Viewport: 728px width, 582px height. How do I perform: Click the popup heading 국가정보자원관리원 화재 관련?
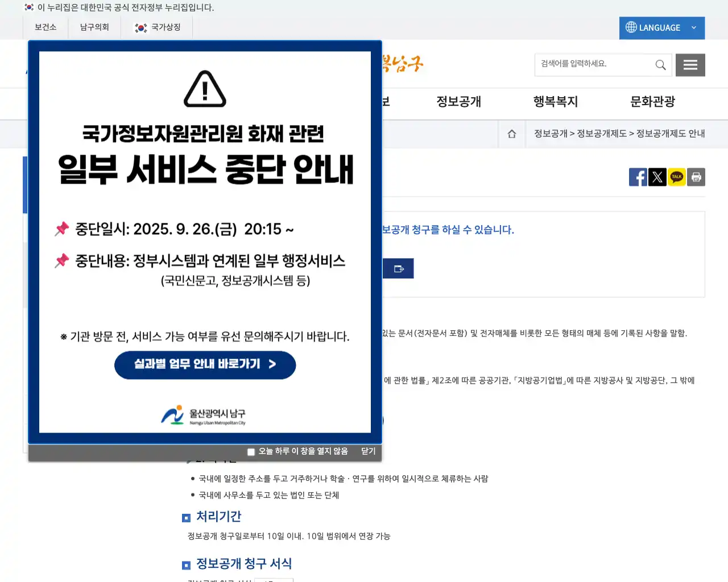(x=203, y=134)
